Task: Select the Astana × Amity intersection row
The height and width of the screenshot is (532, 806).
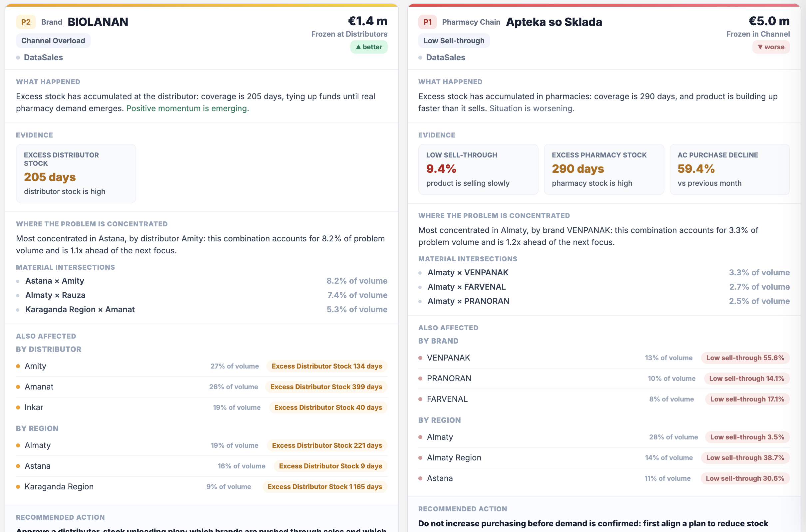Action: click(x=201, y=281)
